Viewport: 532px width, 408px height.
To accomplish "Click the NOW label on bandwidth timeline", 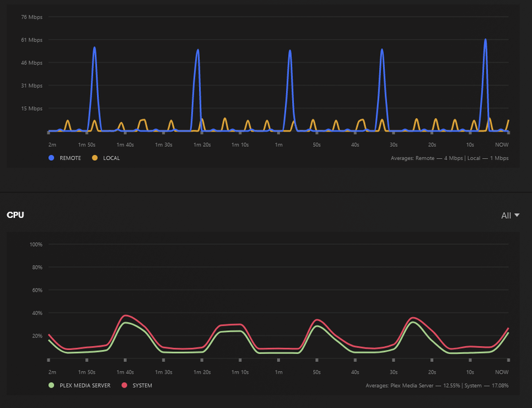I will tap(502, 145).
